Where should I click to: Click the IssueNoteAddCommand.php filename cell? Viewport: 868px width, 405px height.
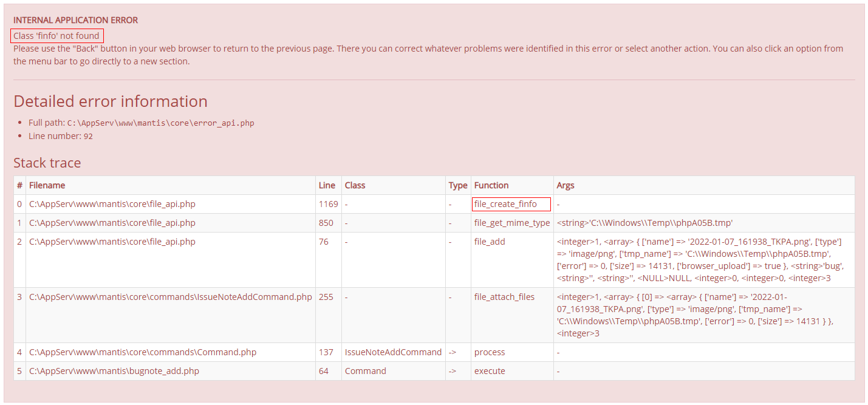pyautogui.click(x=170, y=297)
